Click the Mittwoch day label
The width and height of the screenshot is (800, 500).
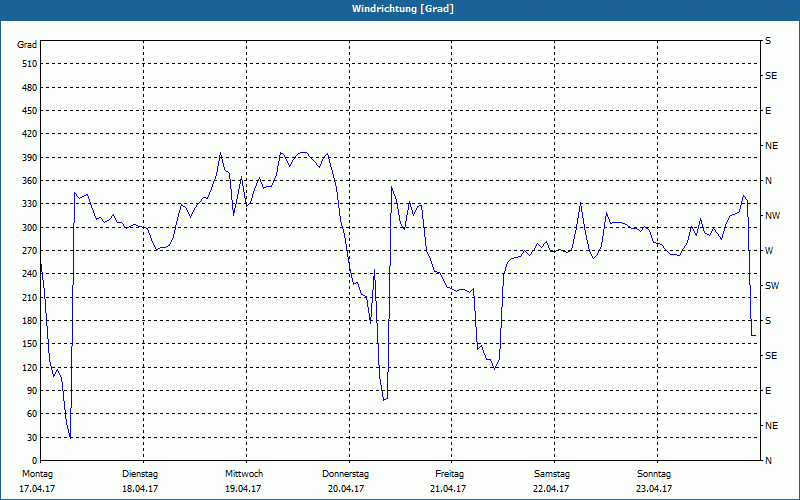(x=244, y=474)
